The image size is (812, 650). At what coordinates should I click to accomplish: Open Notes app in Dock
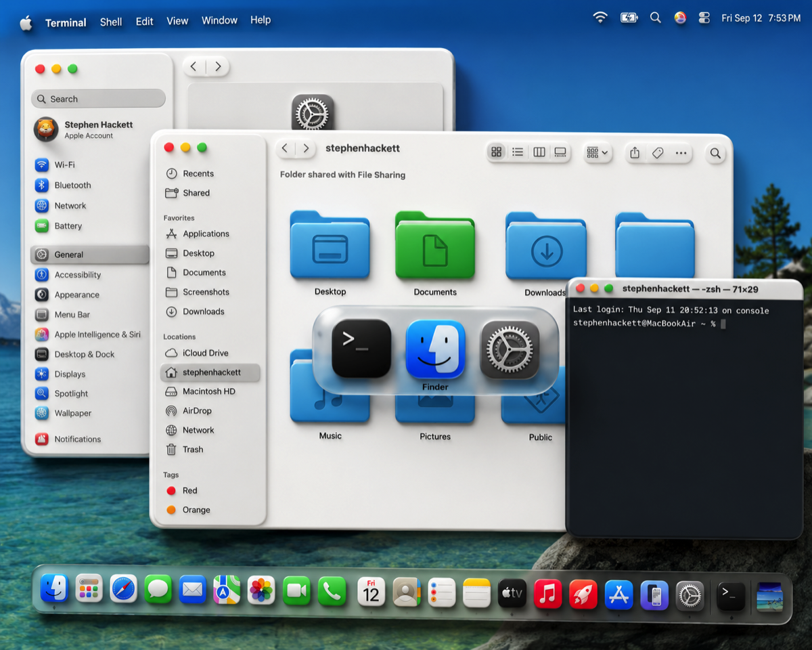click(476, 593)
